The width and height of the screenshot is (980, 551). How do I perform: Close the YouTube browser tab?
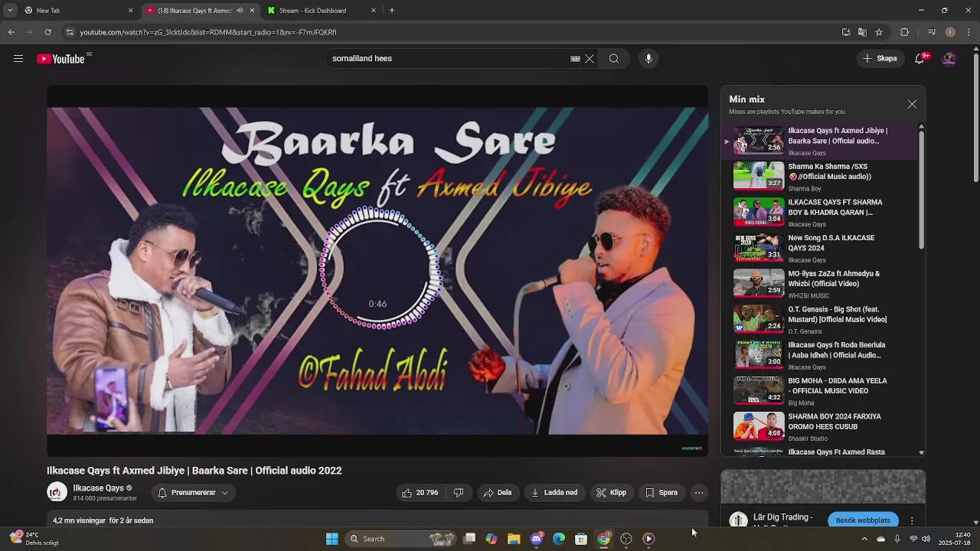click(x=252, y=11)
